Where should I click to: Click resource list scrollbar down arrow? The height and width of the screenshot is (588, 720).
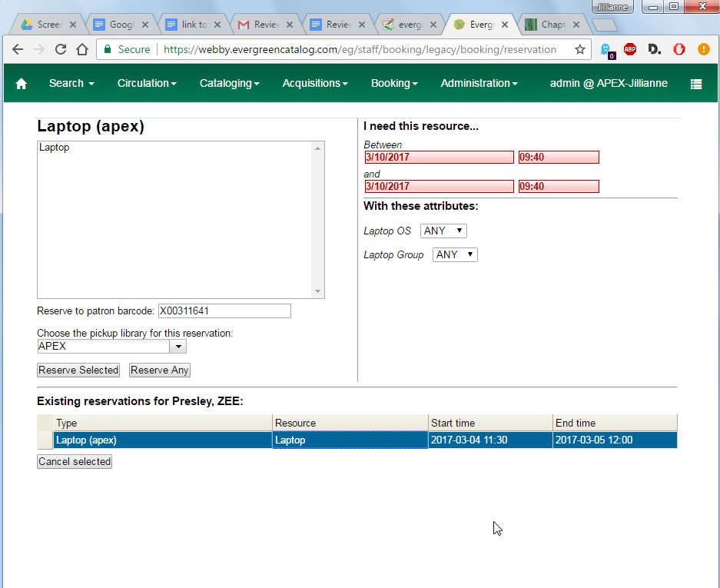317,291
